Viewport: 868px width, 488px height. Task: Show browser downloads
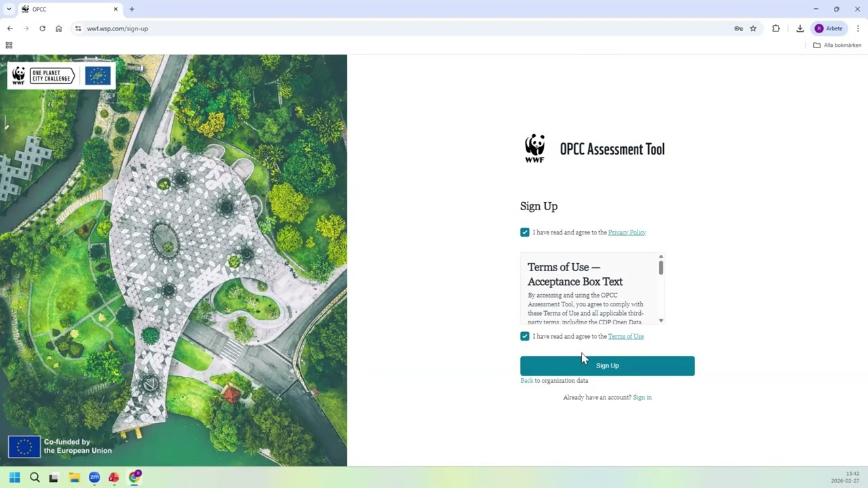800,28
